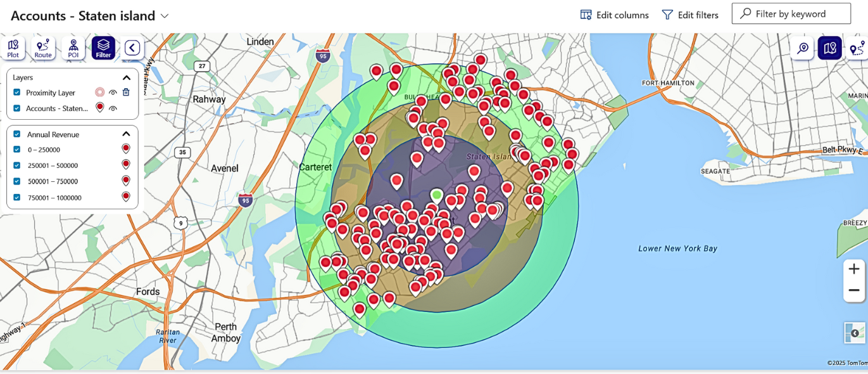Collapse the side panel with back chevron
The height and width of the screenshot is (374, 868).
coord(132,48)
